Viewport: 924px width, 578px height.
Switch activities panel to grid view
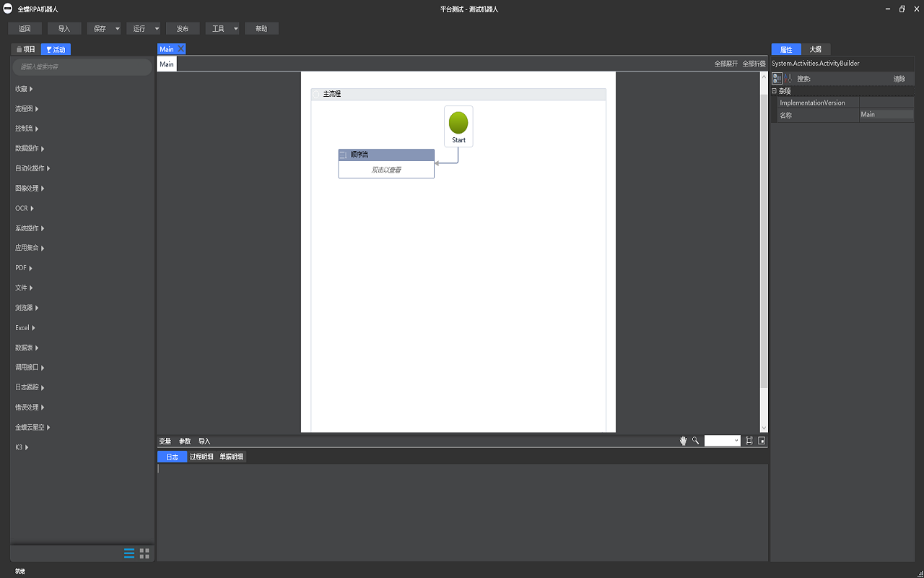coord(144,553)
